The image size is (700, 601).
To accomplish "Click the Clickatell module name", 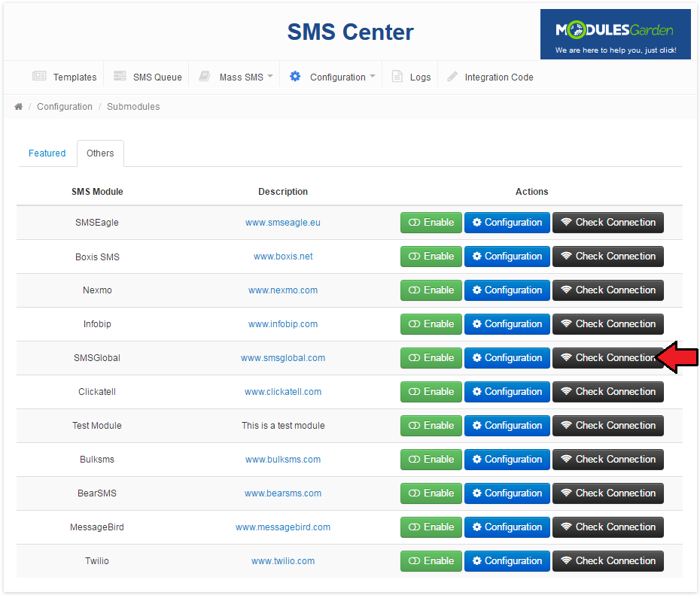I will coord(97,392).
